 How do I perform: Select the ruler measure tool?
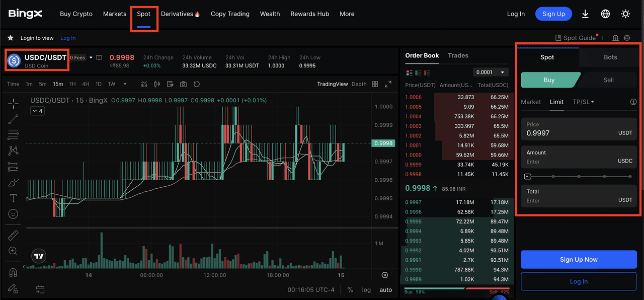(x=13, y=235)
